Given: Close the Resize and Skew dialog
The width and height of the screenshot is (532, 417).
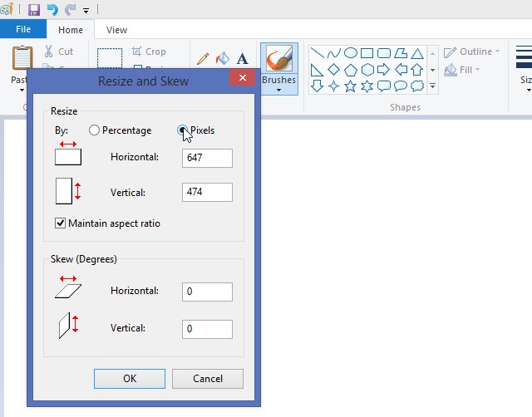Looking at the screenshot, I should (242, 77).
